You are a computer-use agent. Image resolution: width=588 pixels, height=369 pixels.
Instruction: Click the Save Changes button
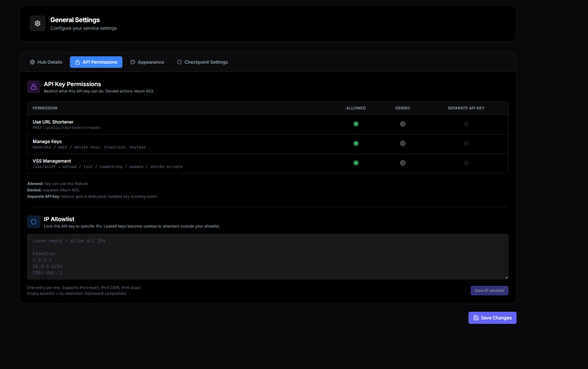[493, 318]
